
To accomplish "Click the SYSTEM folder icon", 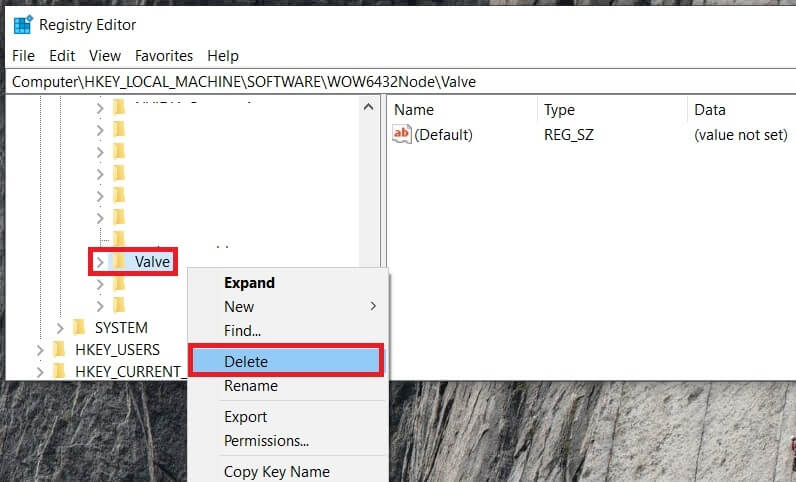I will 79,328.
